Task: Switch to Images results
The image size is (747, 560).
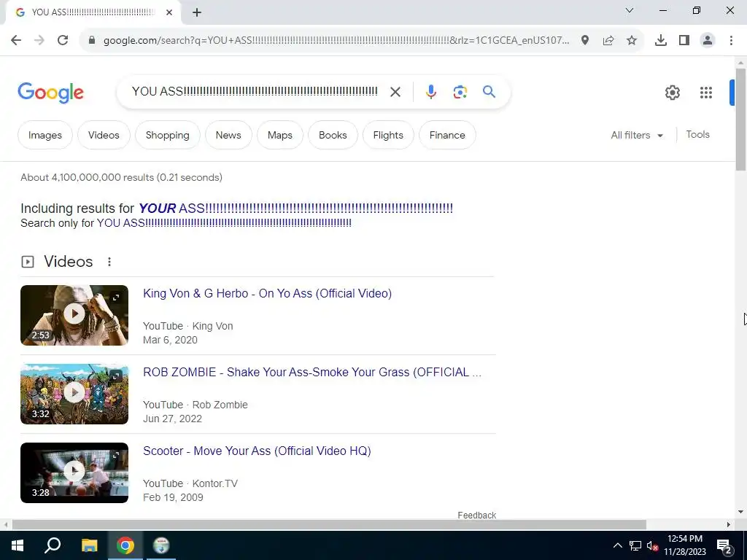Action: 45,135
